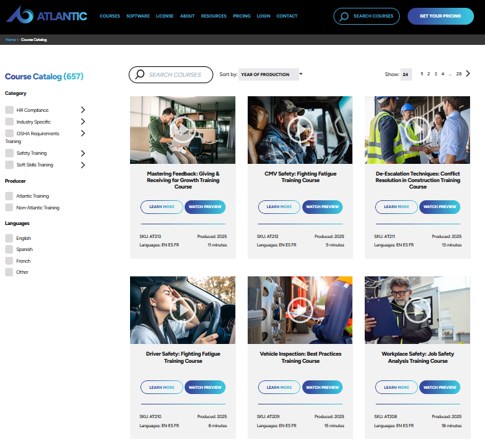Play the Mastering Feedback course video preview
The width and height of the screenshot is (485, 448).
(x=183, y=129)
